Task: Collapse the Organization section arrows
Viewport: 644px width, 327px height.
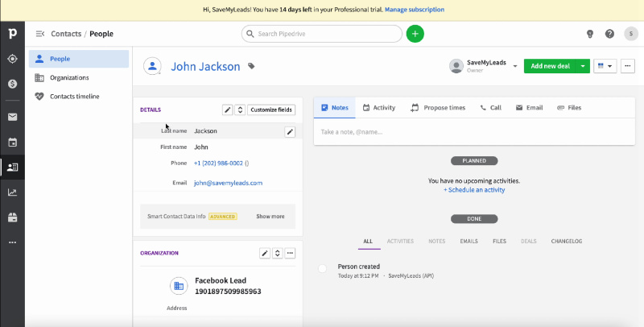Action: coord(277,253)
